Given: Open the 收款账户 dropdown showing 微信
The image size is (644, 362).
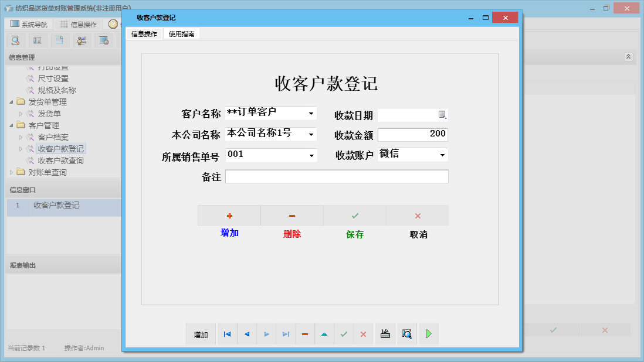Looking at the screenshot, I should (444, 154).
